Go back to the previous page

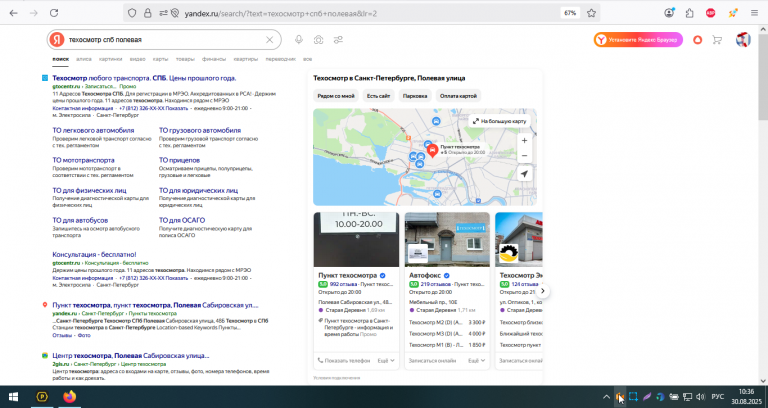(13, 13)
